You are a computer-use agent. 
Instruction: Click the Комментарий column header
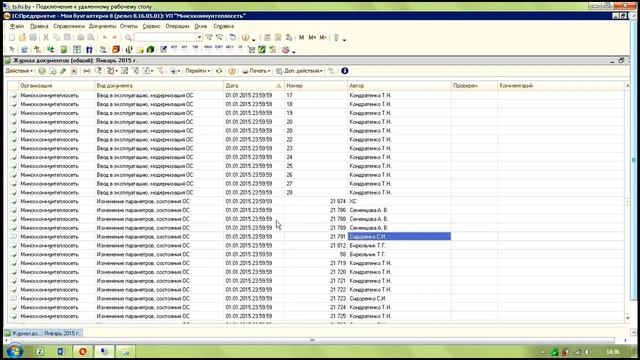(x=561, y=86)
